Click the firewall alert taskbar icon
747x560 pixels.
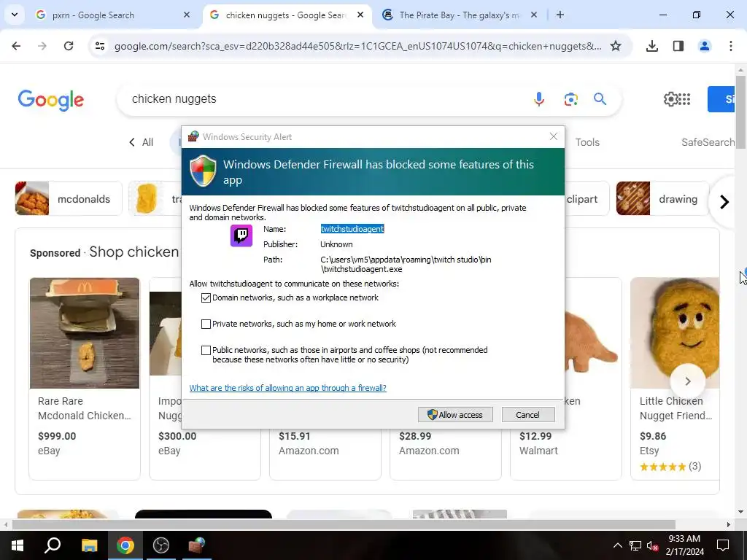(x=196, y=545)
